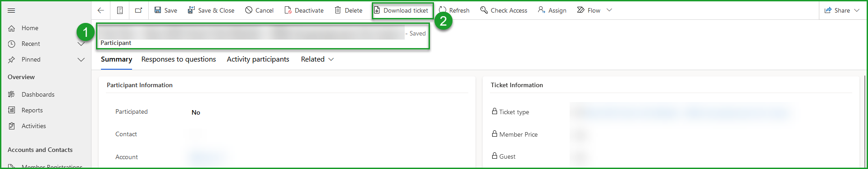Click Download ticket button

402,10
